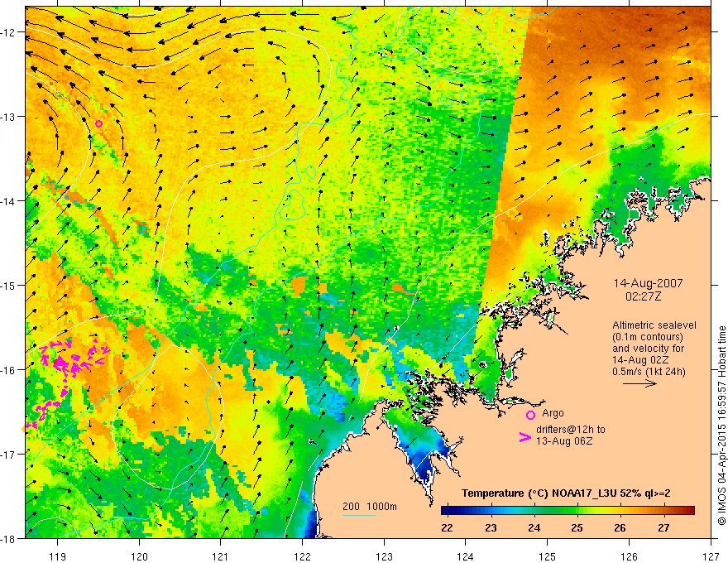Click the '13-Aug 06Z' legend text

tap(564, 440)
